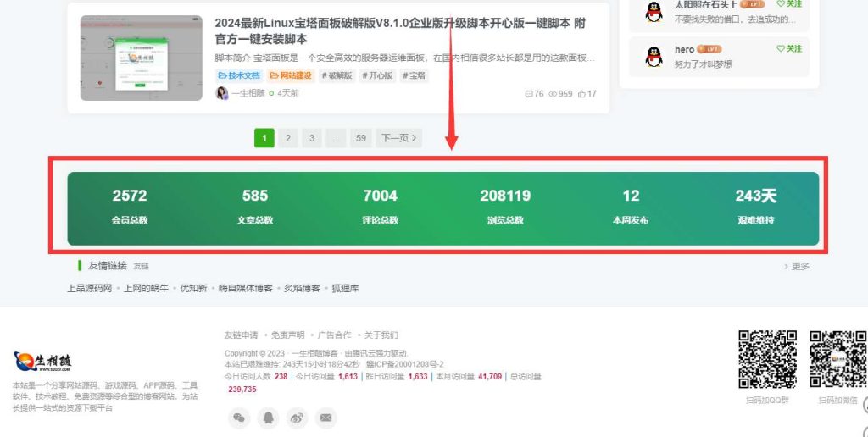Image resolution: width=868 pixels, height=437 pixels.
Task: Follow the user 太阳照在石头上 via 关注
Action: [789, 4]
